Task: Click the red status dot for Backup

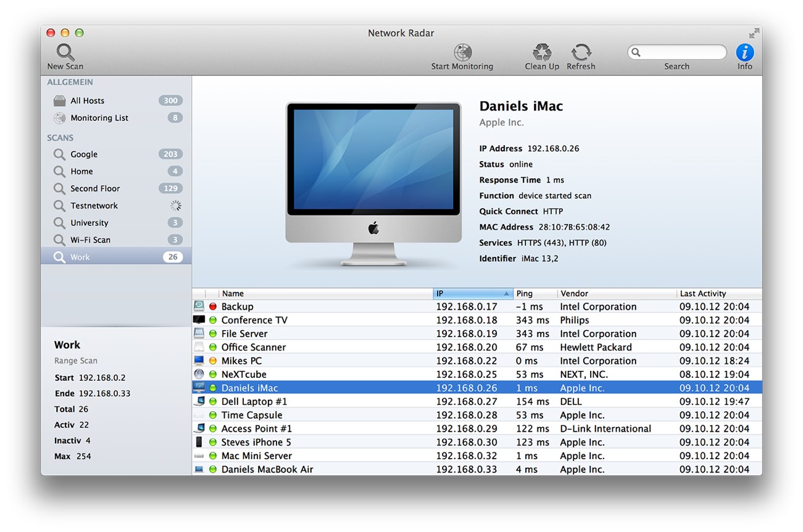Action: tap(213, 307)
